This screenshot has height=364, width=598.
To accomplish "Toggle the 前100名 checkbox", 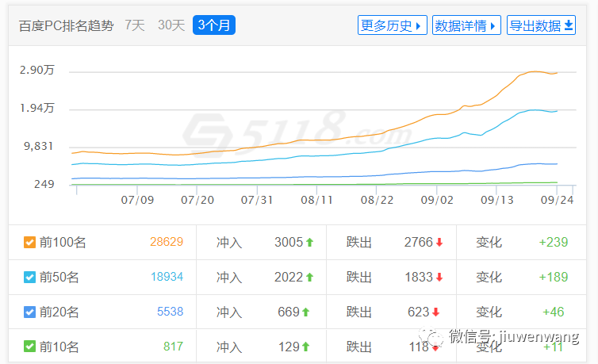I will (30, 242).
